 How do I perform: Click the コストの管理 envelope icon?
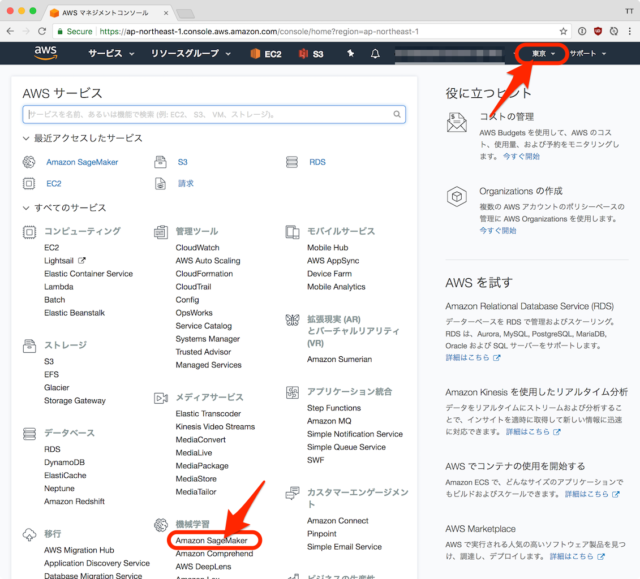[x=457, y=122]
